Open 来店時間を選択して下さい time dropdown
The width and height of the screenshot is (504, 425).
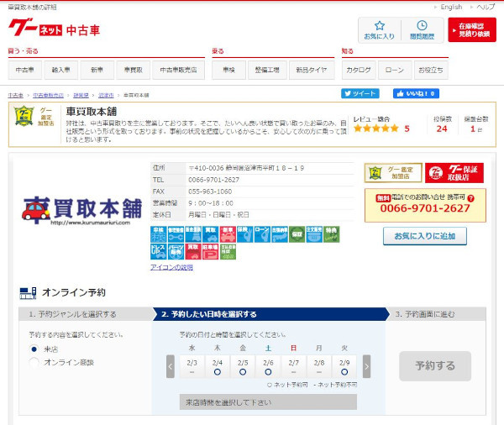pyautogui.click(x=267, y=402)
